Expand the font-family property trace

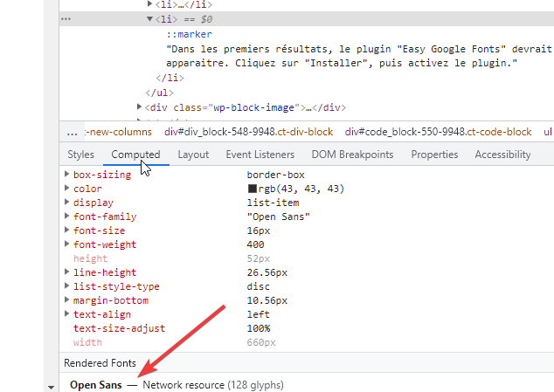(x=67, y=217)
